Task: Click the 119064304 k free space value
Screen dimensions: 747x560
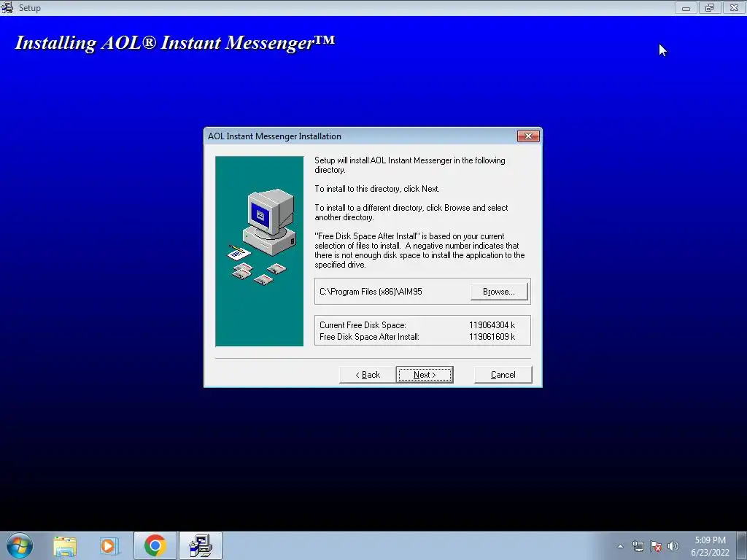Action: click(x=492, y=325)
